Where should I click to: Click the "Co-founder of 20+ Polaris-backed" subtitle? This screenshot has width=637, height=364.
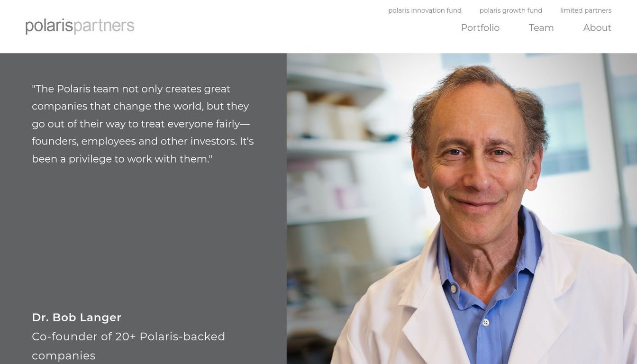coord(128,337)
